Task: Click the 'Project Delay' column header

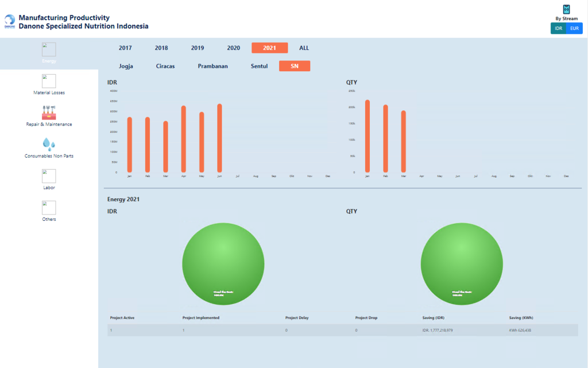Action: (x=297, y=317)
